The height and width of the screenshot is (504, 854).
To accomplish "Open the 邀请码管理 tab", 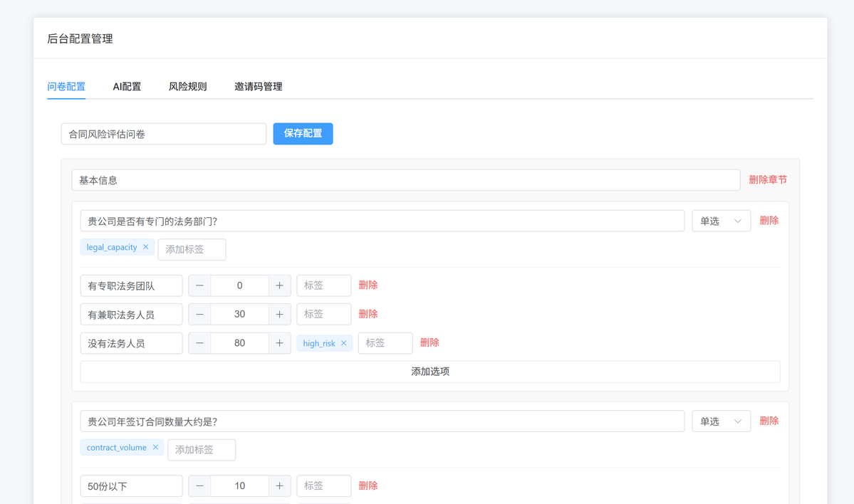I will pyautogui.click(x=258, y=87).
